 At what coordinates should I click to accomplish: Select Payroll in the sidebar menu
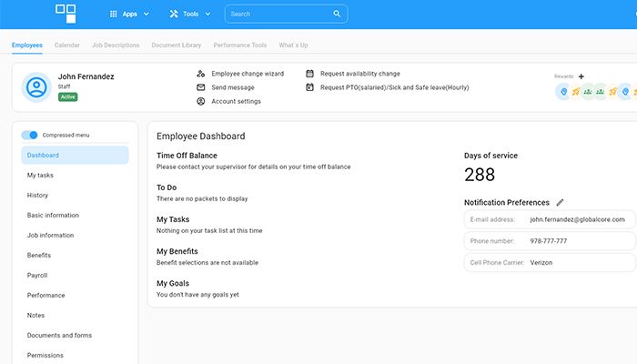pos(37,275)
